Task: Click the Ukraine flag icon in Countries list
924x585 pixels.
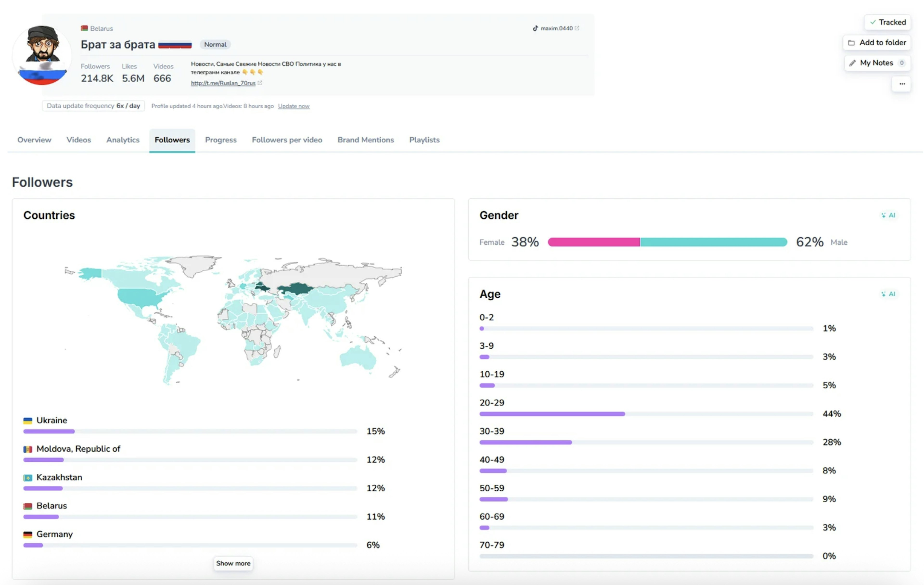Action: (x=28, y=421)
